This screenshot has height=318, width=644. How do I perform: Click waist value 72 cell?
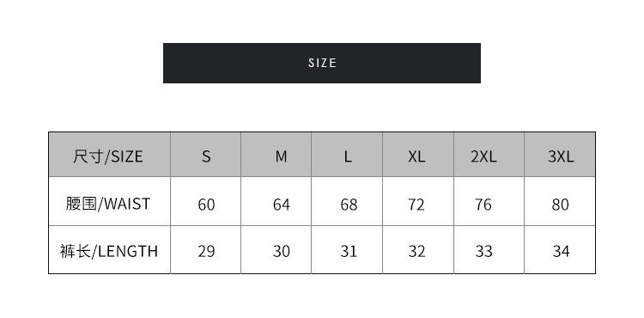[x=418, y=201]
